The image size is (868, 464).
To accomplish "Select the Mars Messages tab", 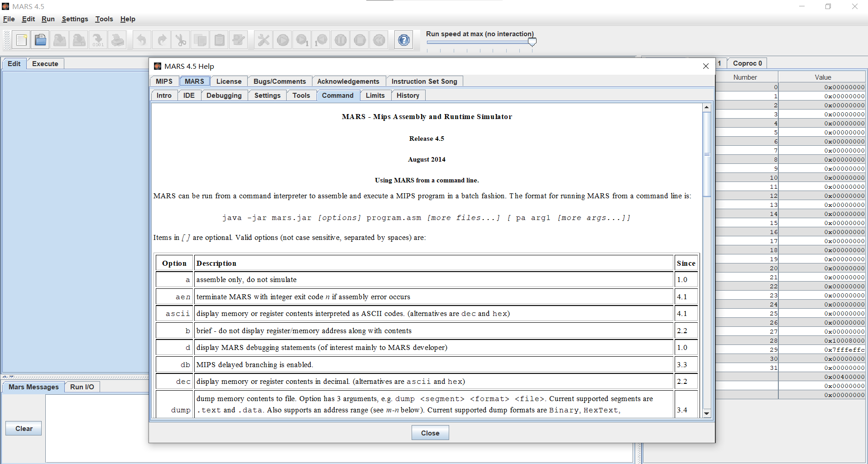I will click(x=34, y=387).
